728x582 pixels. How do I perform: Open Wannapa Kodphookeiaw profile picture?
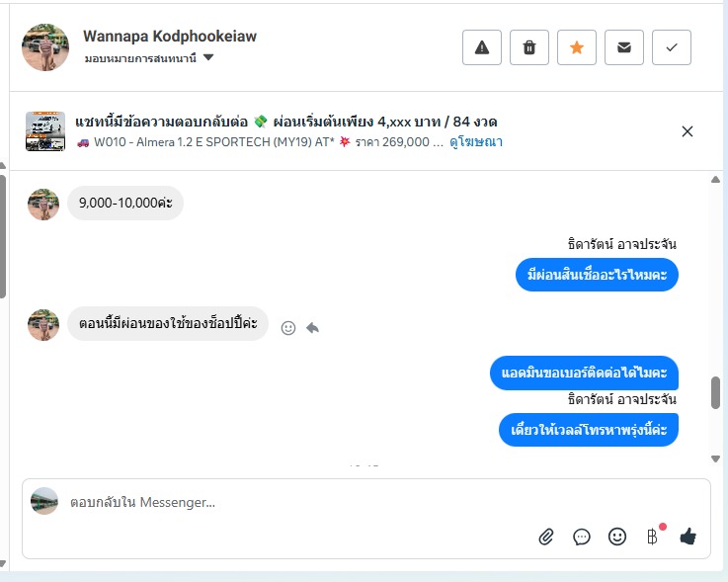click(x=45, y=47)
